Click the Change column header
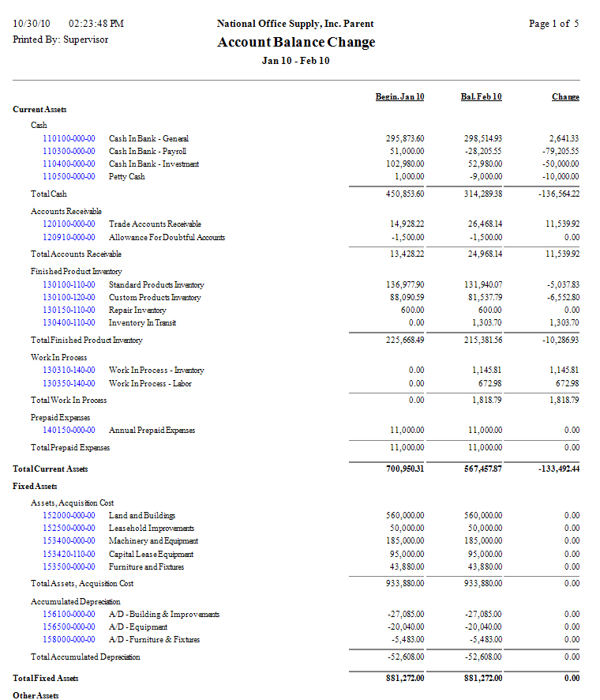This screenshot has height=700, width=600. [x=565, y=97]
